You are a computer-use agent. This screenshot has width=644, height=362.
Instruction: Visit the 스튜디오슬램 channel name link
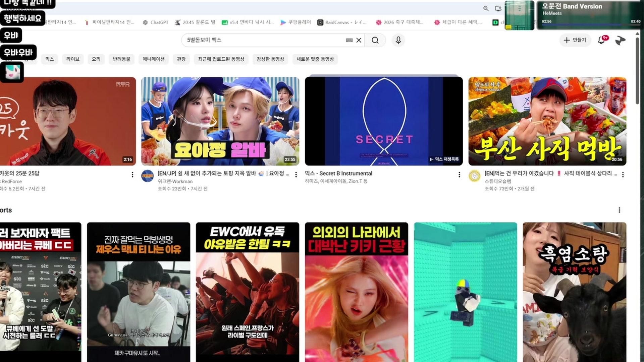498,181
